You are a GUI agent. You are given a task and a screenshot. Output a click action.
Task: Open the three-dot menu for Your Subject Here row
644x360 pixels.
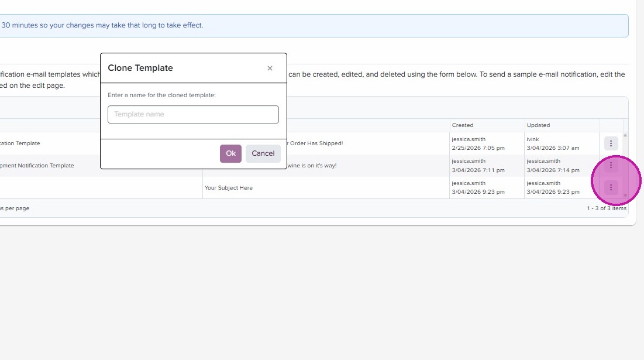coord(611,187)
